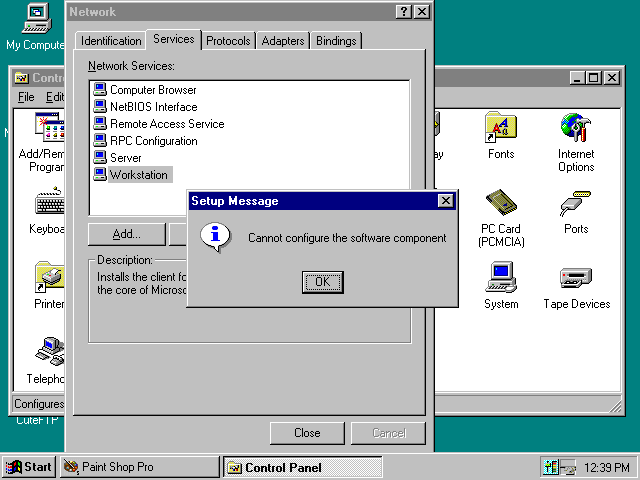Image resolution: width=640 pixels, height=480 pixels.
Task: Select the Services tab
Action: (173, 39)
